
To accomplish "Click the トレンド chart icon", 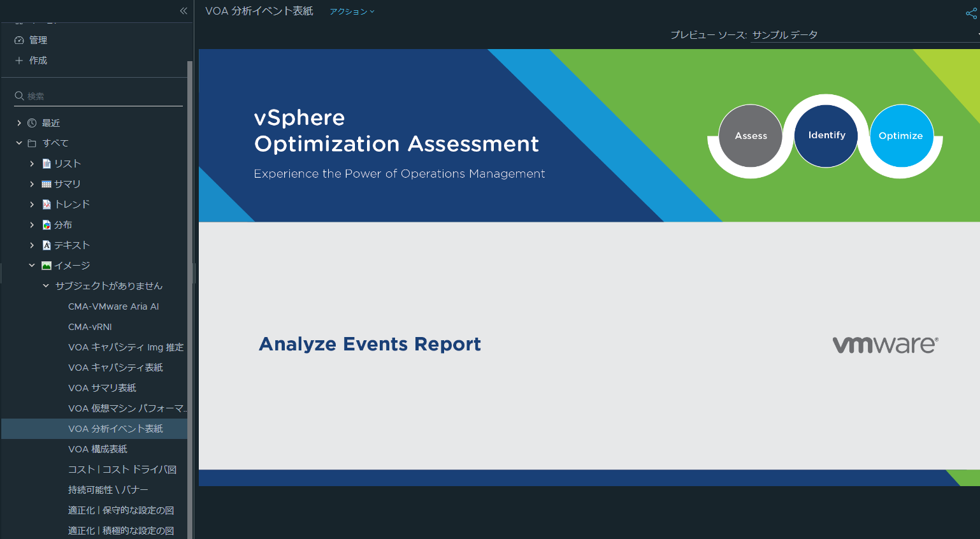I will point(47,205).
